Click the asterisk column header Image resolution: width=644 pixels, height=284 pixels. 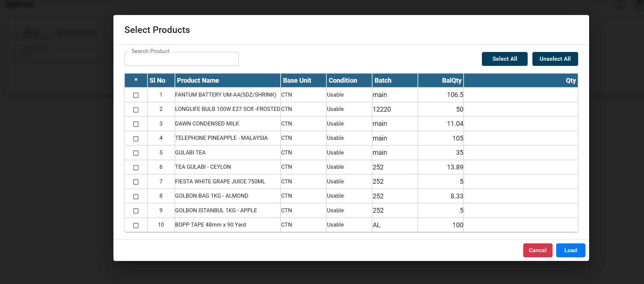pos(136,81)
